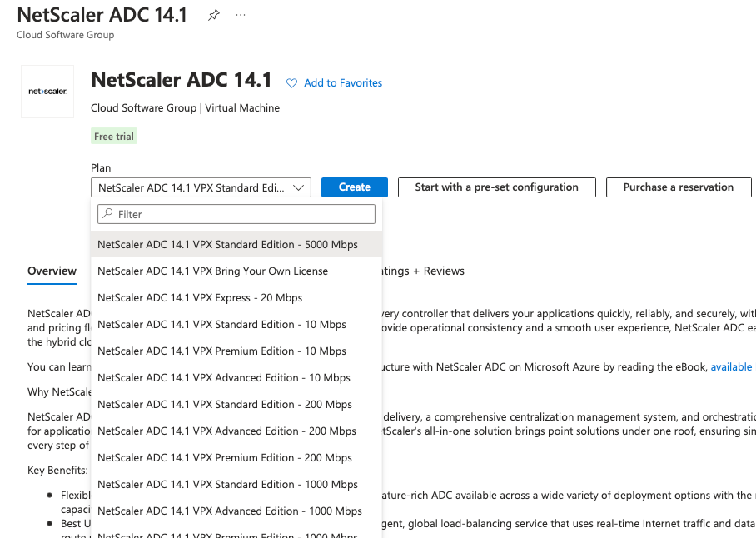Add NetScaler ADC to Favorites
The image size is (756, 538).
point(343,83)
